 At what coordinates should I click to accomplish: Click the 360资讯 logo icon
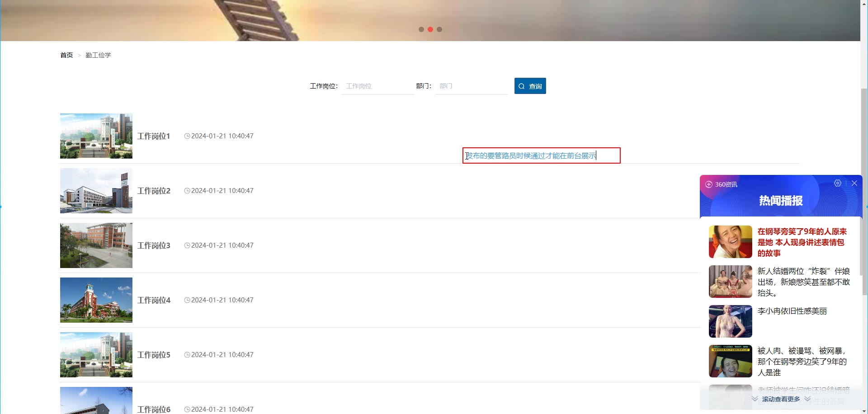coord(709,184)
